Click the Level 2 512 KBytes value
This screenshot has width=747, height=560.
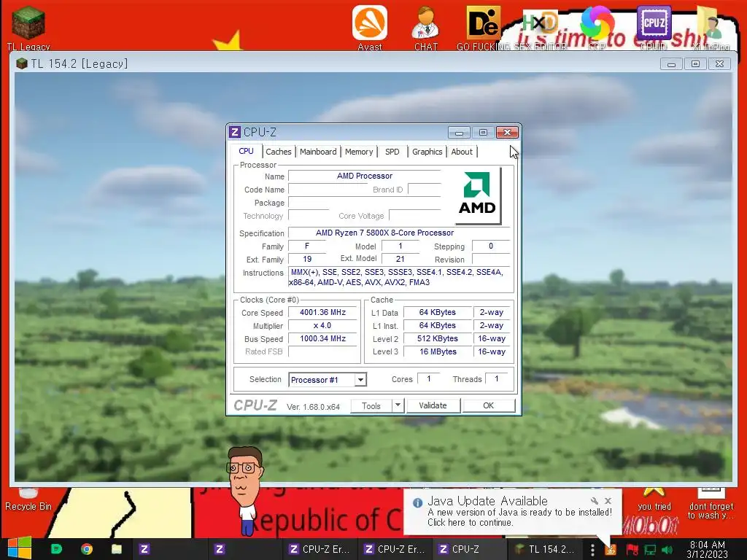pyautogui.click(x=438, y=338)
